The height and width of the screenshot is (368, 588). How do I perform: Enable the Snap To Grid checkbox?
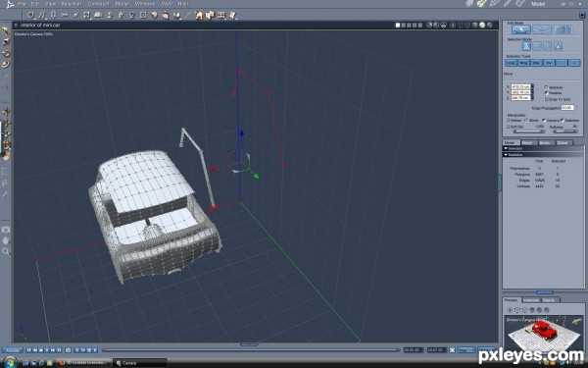pos(547,99)
